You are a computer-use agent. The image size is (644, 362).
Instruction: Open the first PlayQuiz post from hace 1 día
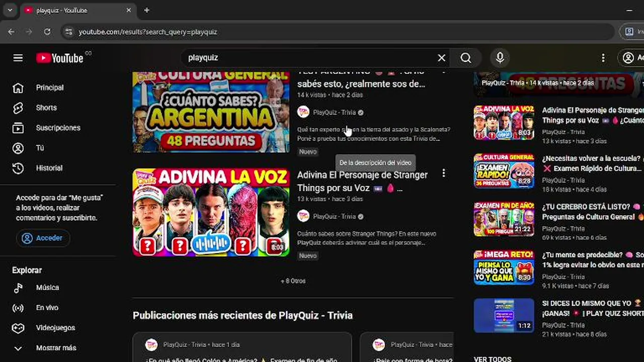242,347
